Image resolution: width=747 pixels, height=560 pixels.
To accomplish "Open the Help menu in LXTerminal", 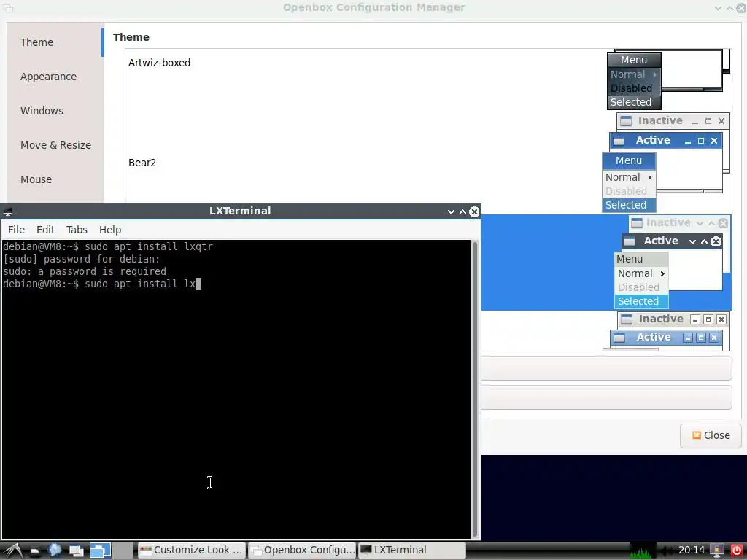I will pos(110,230).
